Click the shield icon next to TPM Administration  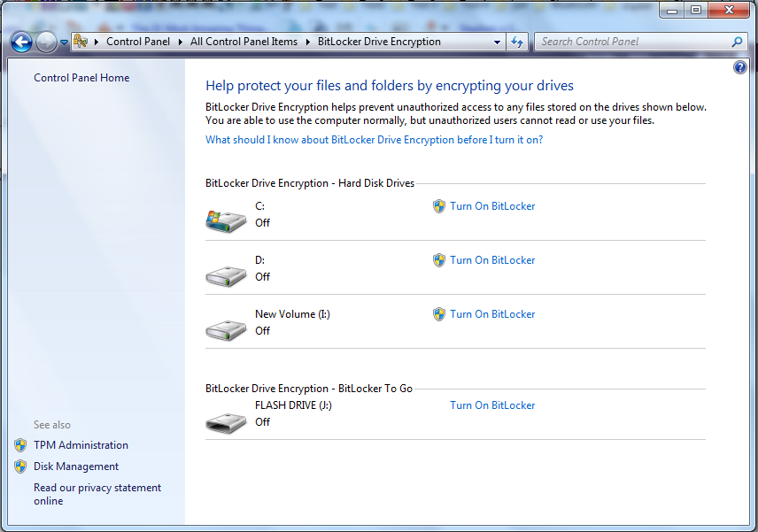[x=20, y=445]
